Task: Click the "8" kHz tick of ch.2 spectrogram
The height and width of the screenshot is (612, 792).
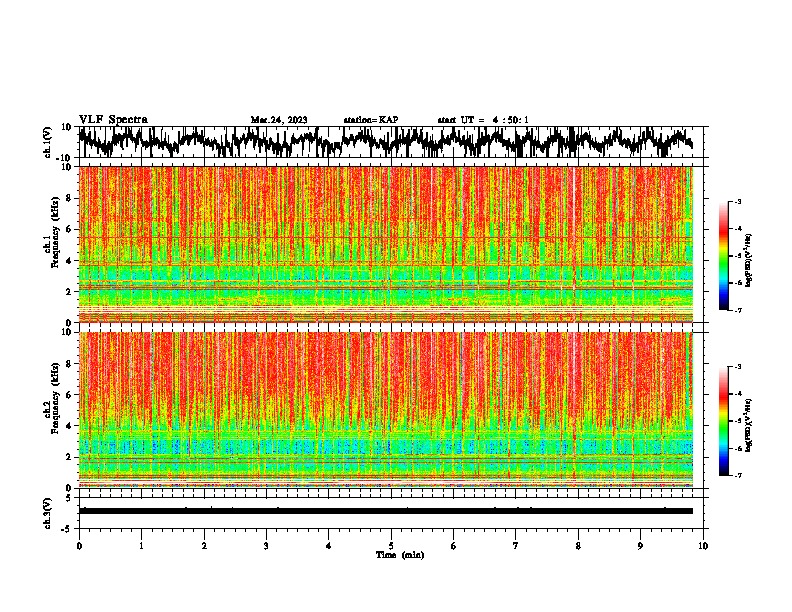Action: [x=69, y=364]
